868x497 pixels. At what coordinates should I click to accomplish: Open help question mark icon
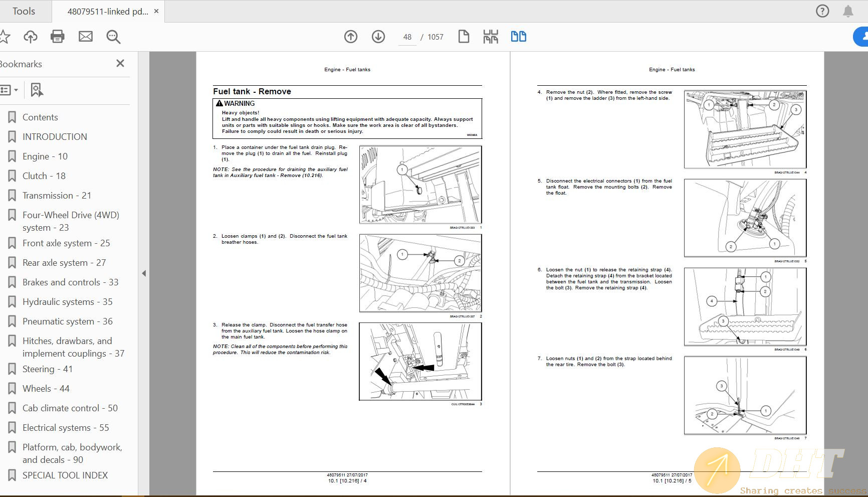(822, 11)
